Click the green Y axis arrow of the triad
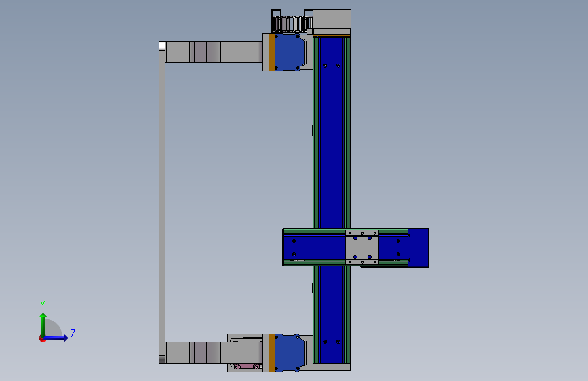The image size is (588, 381). click(x=43, y=324)
